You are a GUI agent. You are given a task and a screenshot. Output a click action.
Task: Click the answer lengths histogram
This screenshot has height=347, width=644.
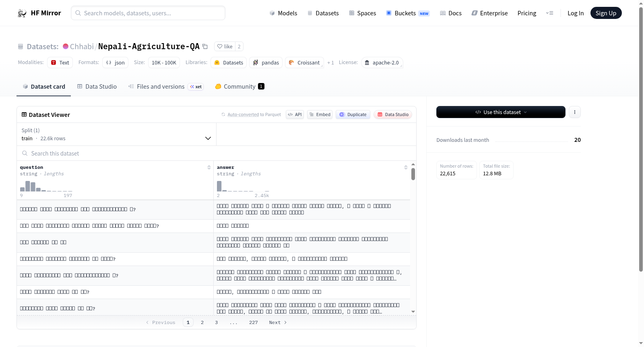tap(243, 186)
